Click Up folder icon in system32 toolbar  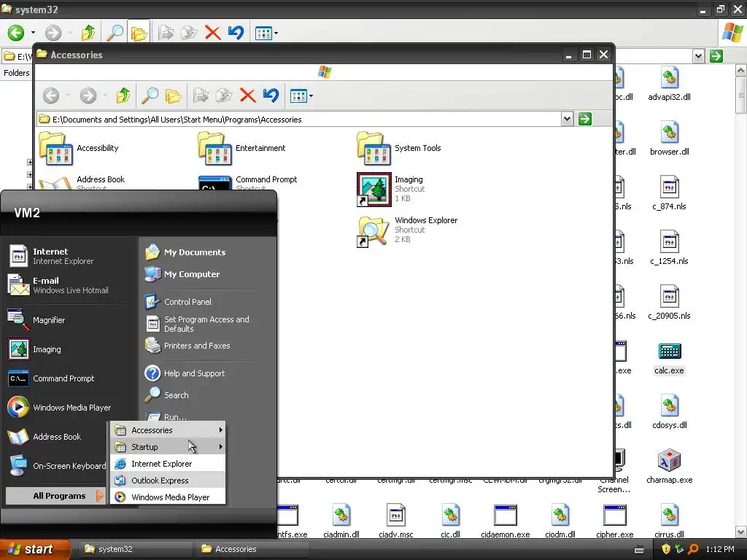[88, 33]
